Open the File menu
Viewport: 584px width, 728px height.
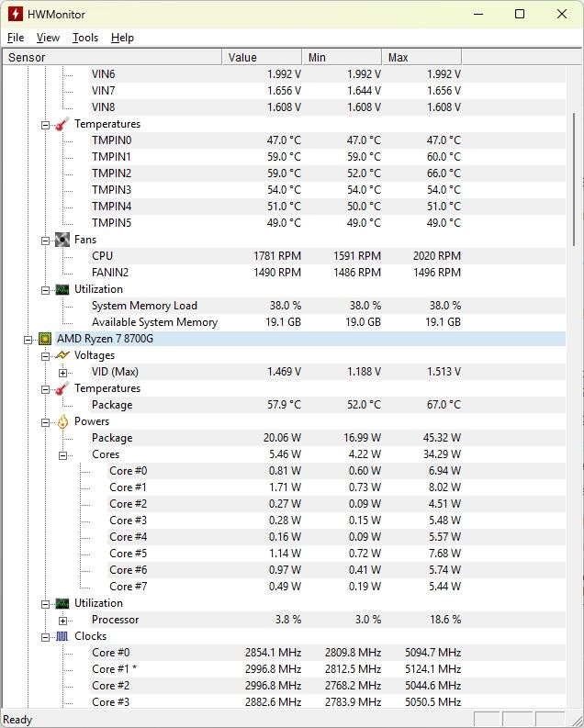(x=16, y=38)
